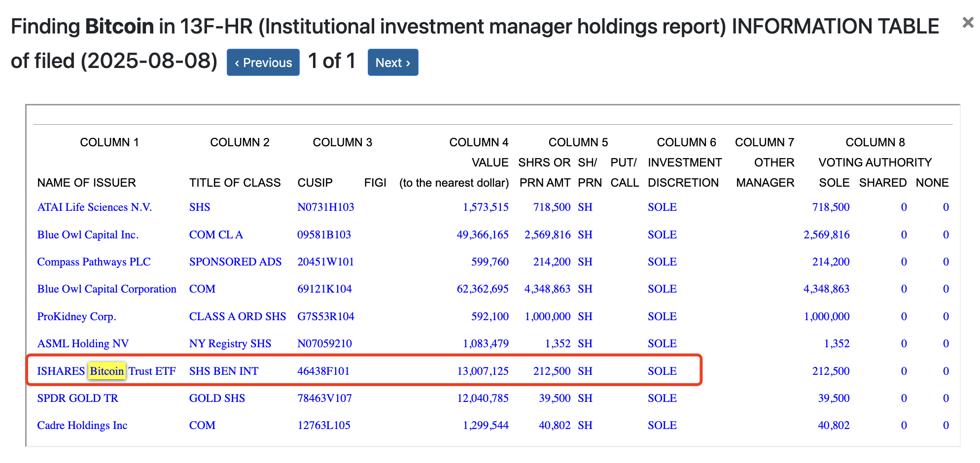Click sole voting 4,348,863 value
This screenshot has height=463, width=980.
point(827,289)
